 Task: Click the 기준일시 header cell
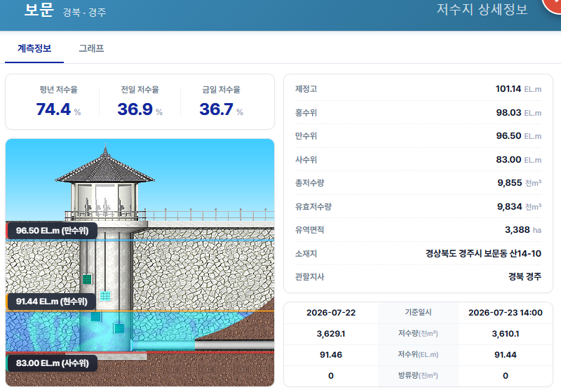tap(418, 312)
